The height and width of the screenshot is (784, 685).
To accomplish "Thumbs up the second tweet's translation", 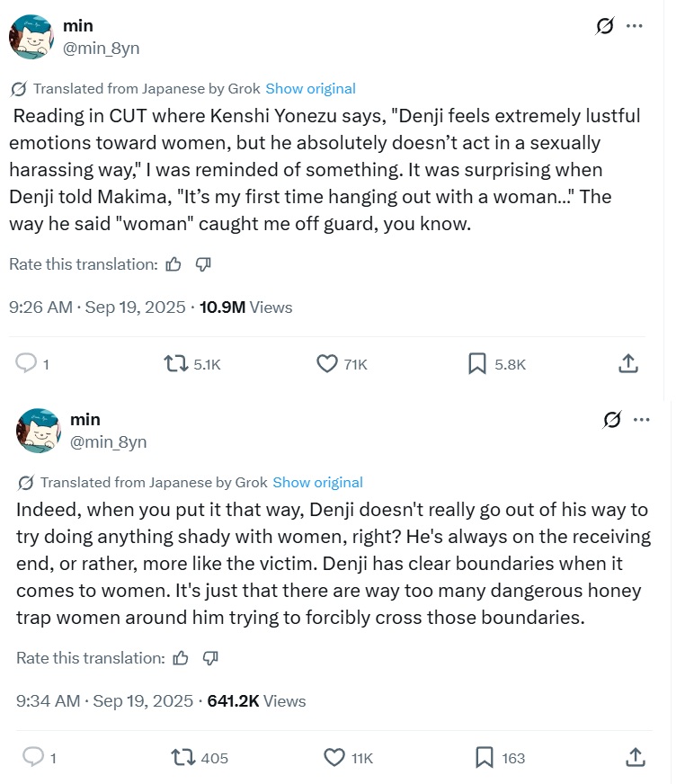I will [181, 658].
